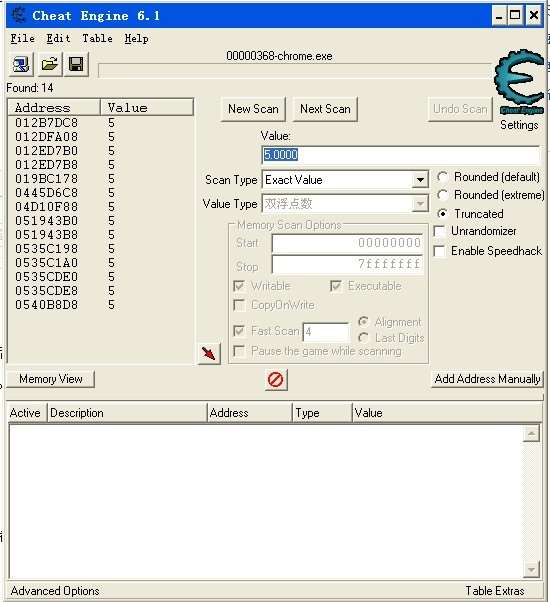This screenshot has width=550, height=602.
Task: Open Settings via the Cheat Engine logo
Action: pos(519,83)
